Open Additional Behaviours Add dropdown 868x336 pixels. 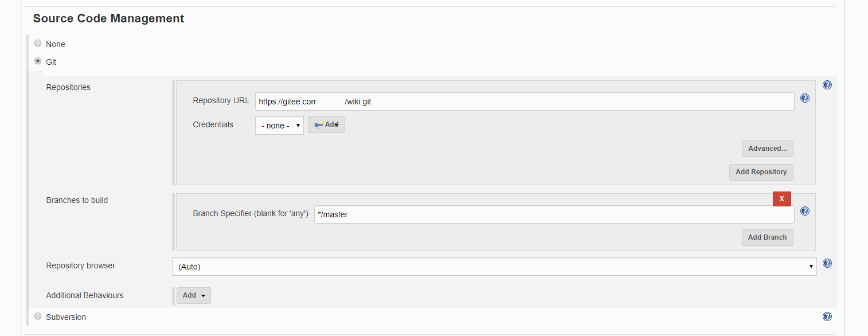pyautogui.click(x=194, y=295)
